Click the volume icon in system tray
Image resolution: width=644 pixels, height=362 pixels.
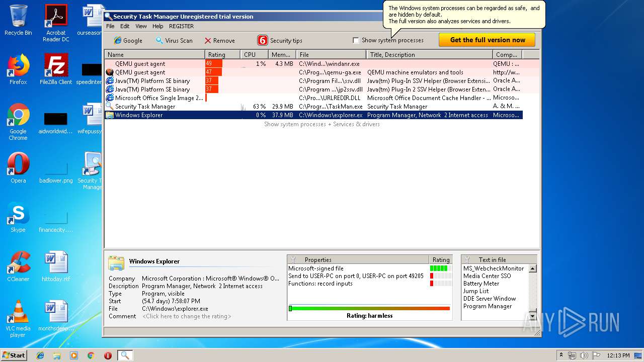point(583,355)
